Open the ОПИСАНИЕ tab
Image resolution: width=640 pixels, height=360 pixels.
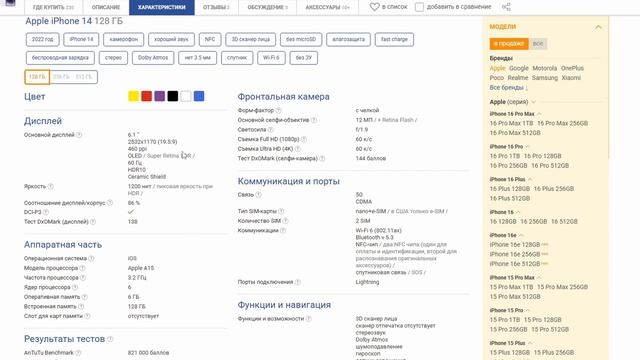click(x=106, y=7)
